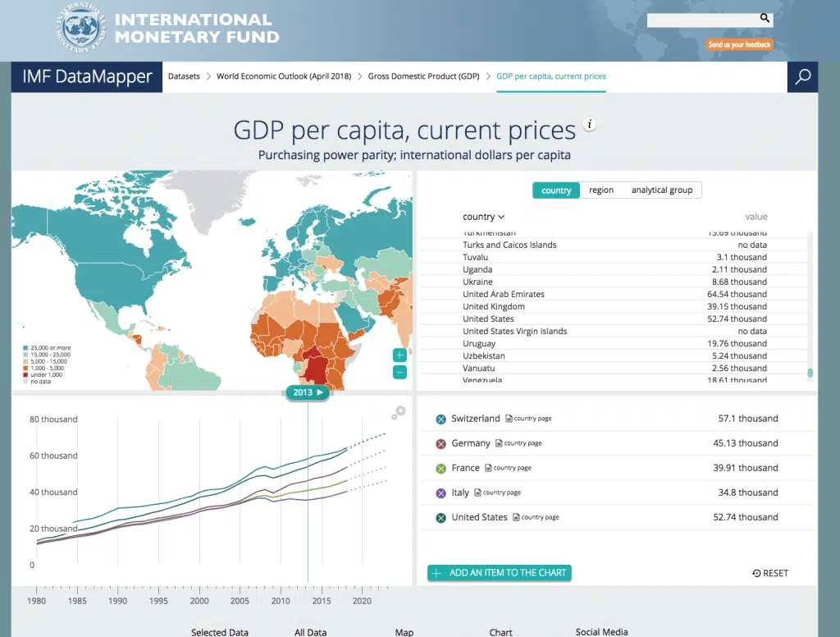Zoom out on the world map
Viewport: 840px width, 637px height.
click(x=399, y=372)
